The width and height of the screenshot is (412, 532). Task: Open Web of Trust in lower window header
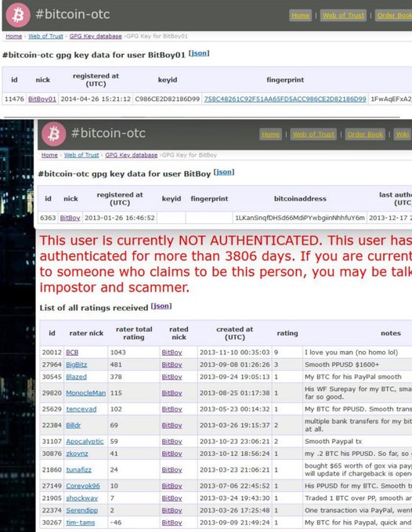point(313,134)
